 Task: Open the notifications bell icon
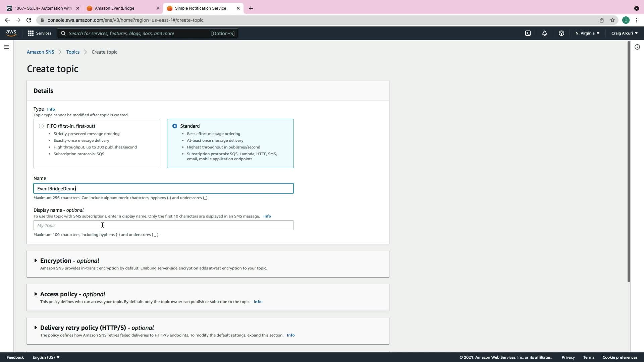click(x=544, y=33)
